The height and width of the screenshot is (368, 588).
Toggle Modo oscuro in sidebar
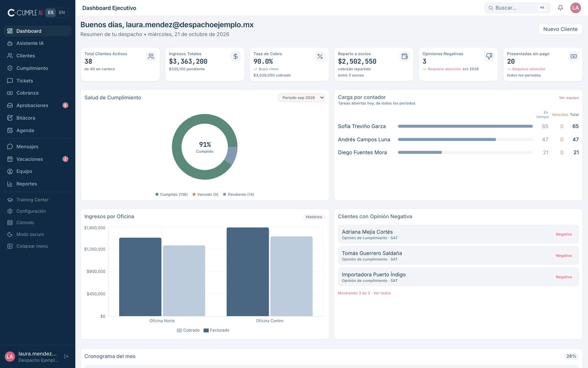tap(37, 234)
